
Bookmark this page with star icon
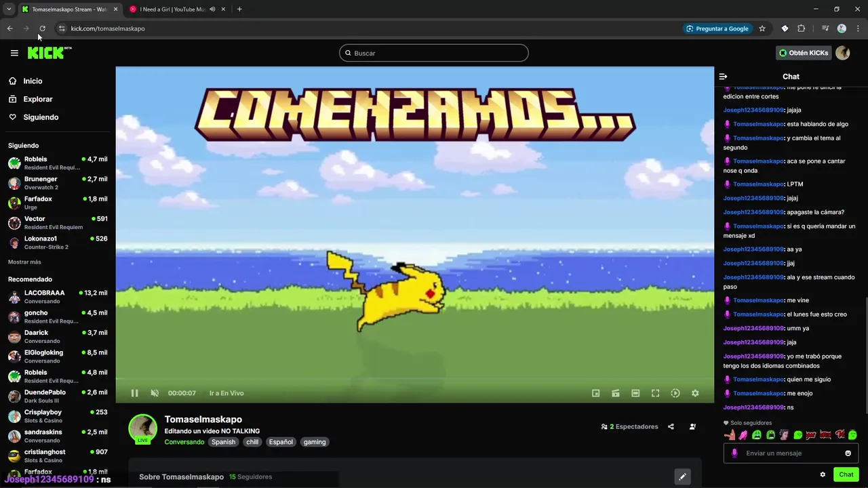pos(762,28)
